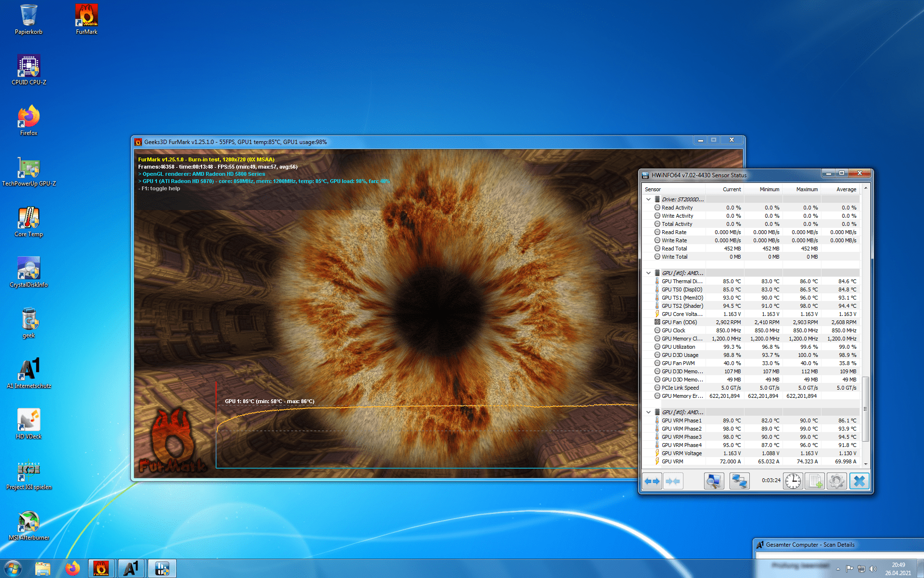Close sensors with the blue X button
The height and width of the screenshot is (578, 924).
click(859, 481)
